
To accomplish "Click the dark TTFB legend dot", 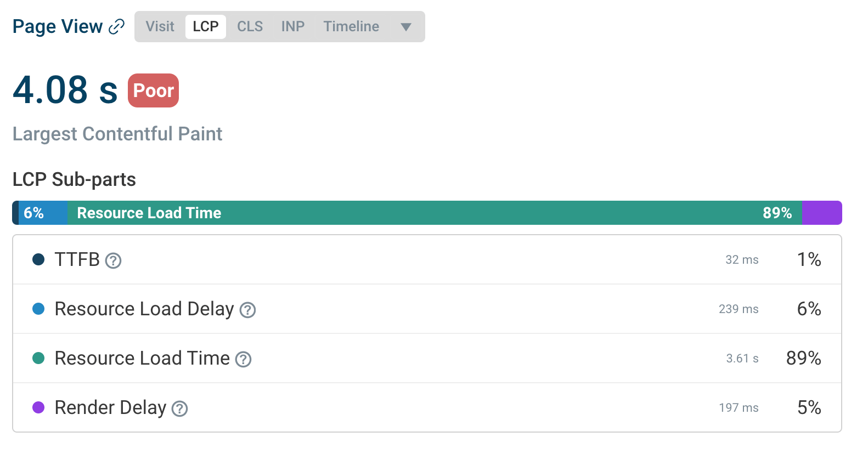I will [x=38, y=260].
